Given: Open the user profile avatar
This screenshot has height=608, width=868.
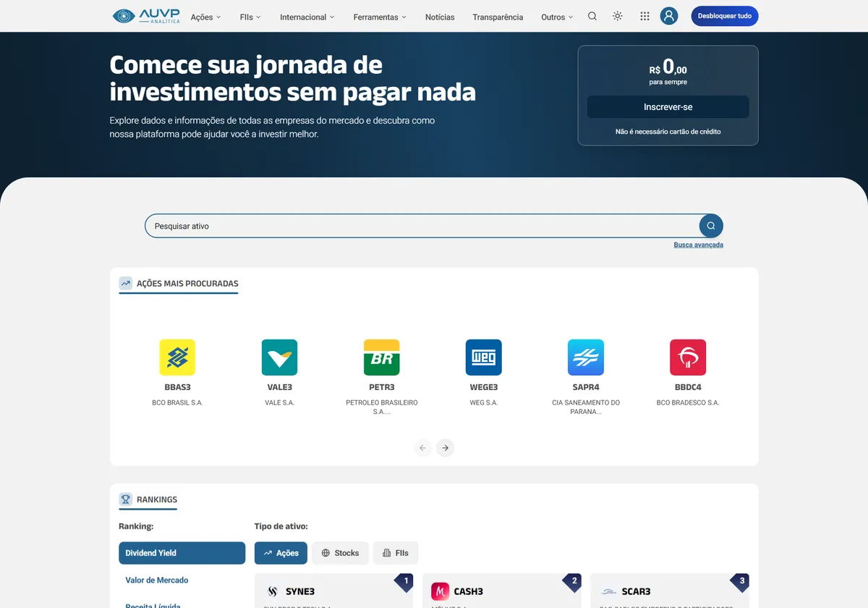Looking at the screenshot, I should [x=669, y=16].
